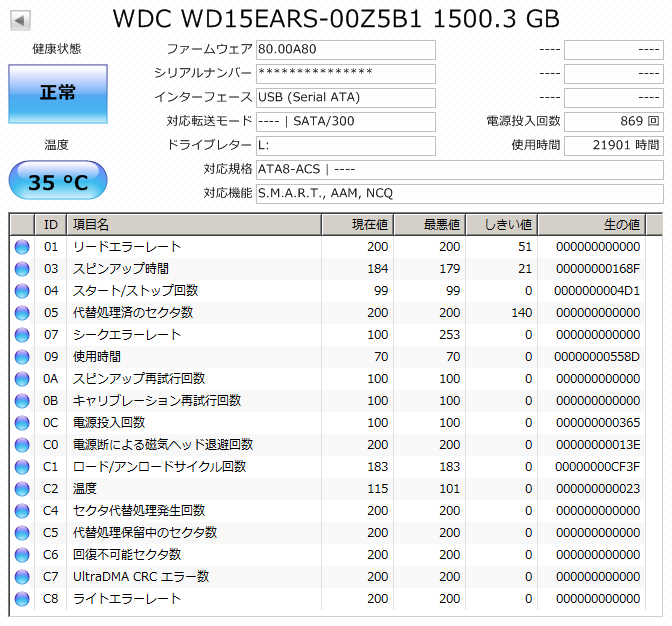Click current value 115 in 温度 row
672x626 pixels.
click(378, 489)
